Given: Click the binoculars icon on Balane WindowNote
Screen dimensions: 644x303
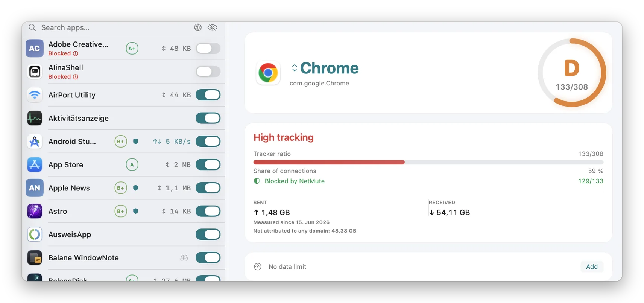Looking at the screenshot, I should 184,258.
